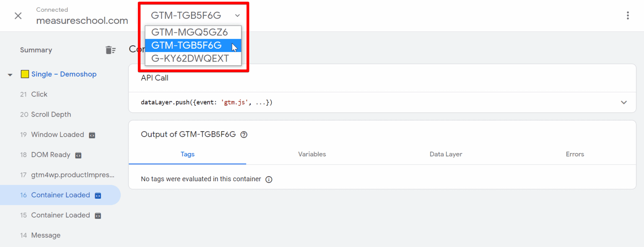The image size is (644, 247).
Task: Collapse the Single – Demoshop event tree
Action: 10,75
